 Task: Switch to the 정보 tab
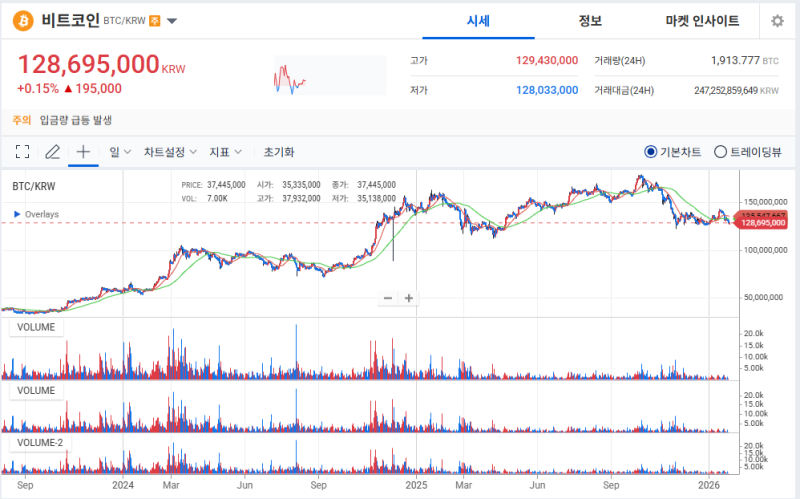pyautogui.click(x=590, y=21)
